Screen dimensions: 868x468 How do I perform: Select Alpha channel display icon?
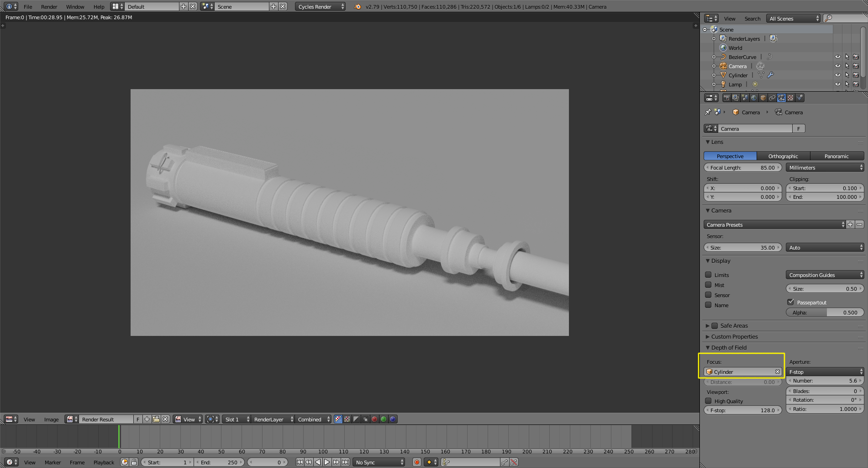pyautogui.click(x=356, y=419)
